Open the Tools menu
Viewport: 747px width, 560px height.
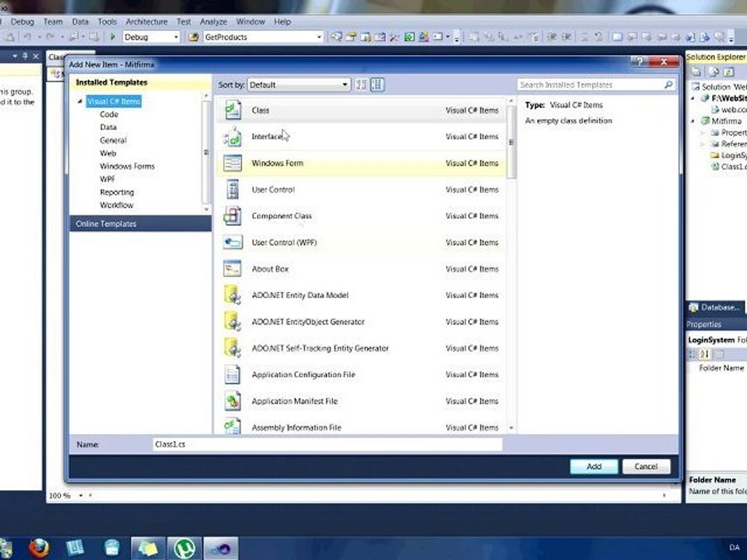(107, 22)
